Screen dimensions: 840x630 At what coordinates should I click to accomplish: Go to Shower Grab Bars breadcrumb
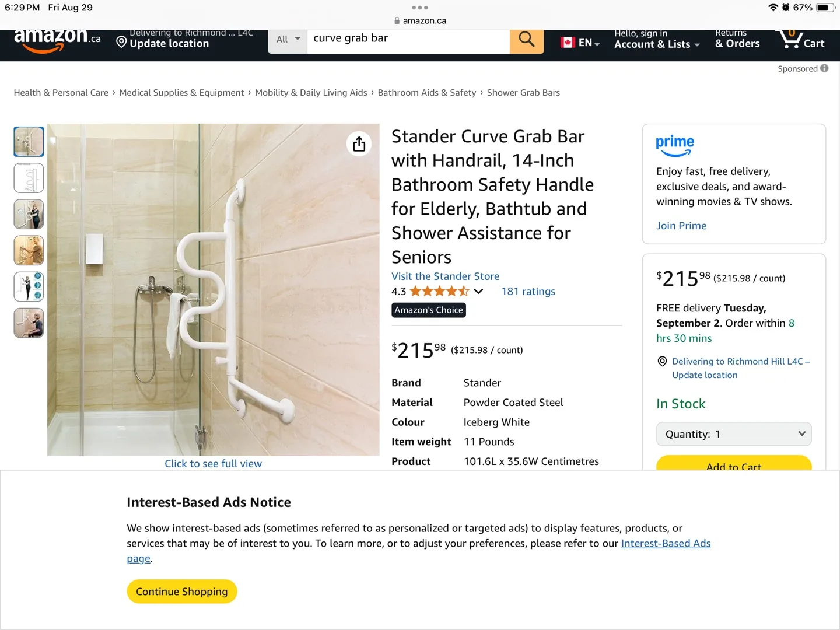(523, 93)
